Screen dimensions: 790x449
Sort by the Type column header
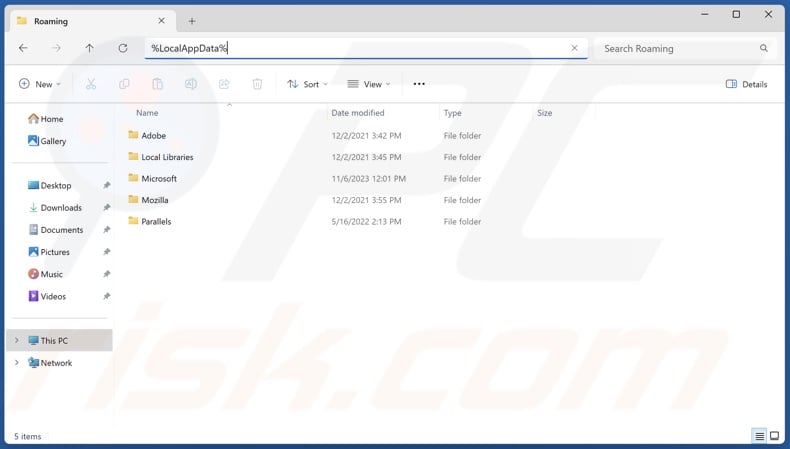(452, 113)
